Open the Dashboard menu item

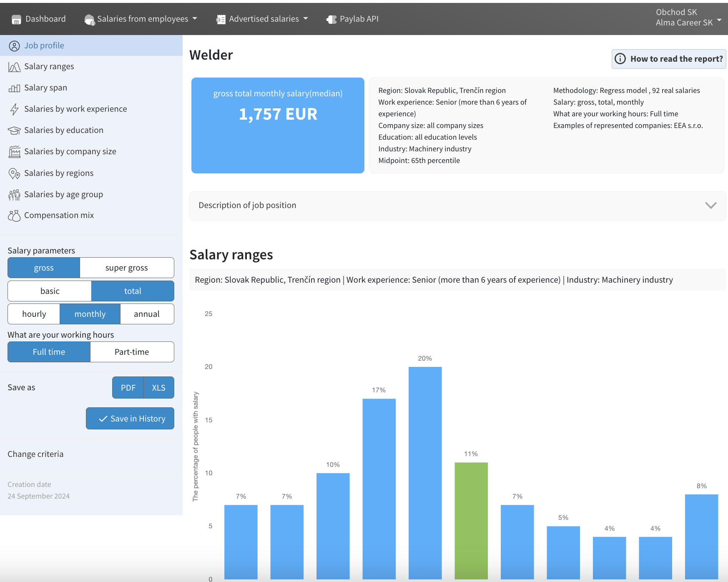tap(39, 19)
